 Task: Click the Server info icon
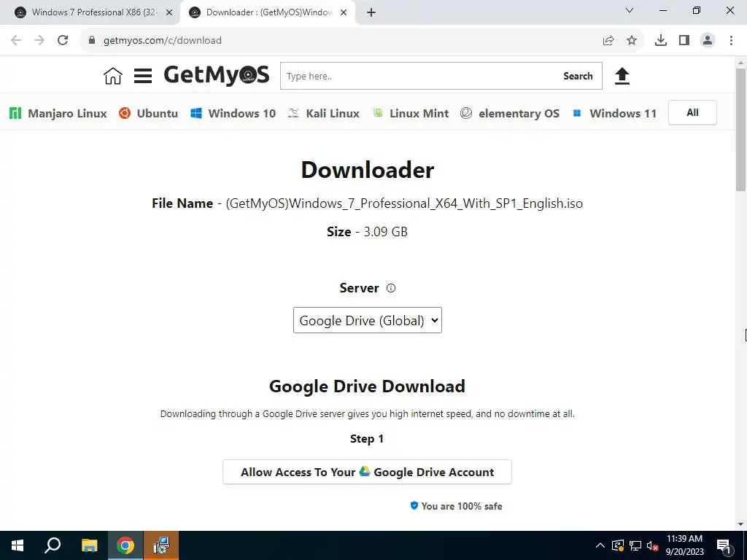coord(391,288)
